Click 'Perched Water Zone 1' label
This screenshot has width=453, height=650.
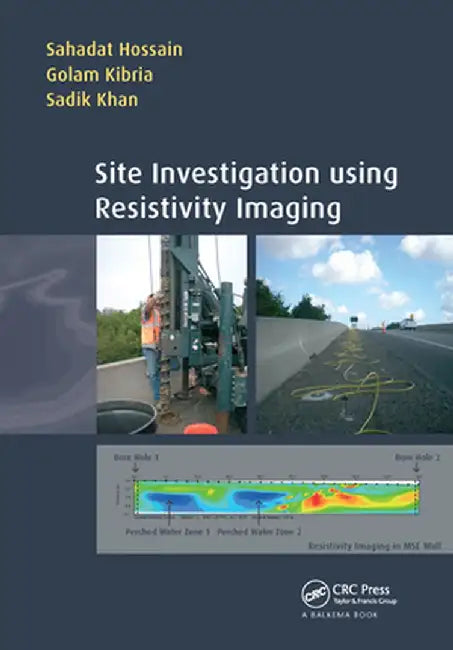point(168,532)
